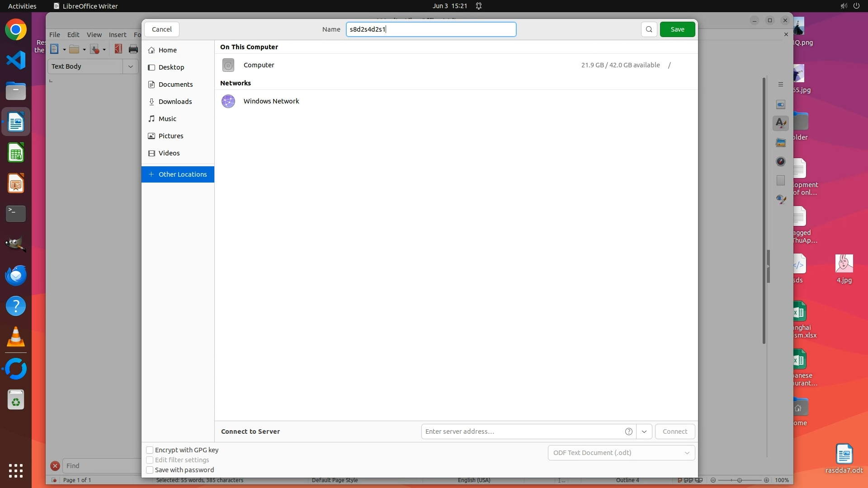Launch Thunderbird from the dock
This screenshot has width=868, height=488.
[16, 275]
